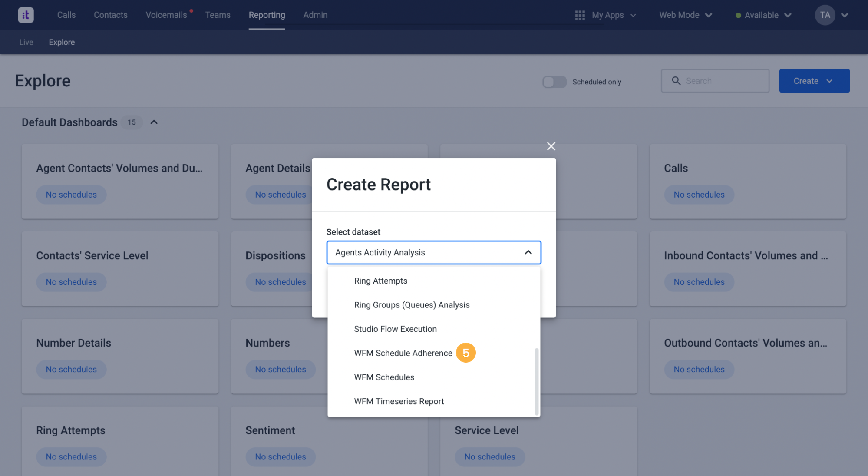This screenshot has width=868, height=476.
Task: Switch to the Admin menu item
Action: (315, 14)
